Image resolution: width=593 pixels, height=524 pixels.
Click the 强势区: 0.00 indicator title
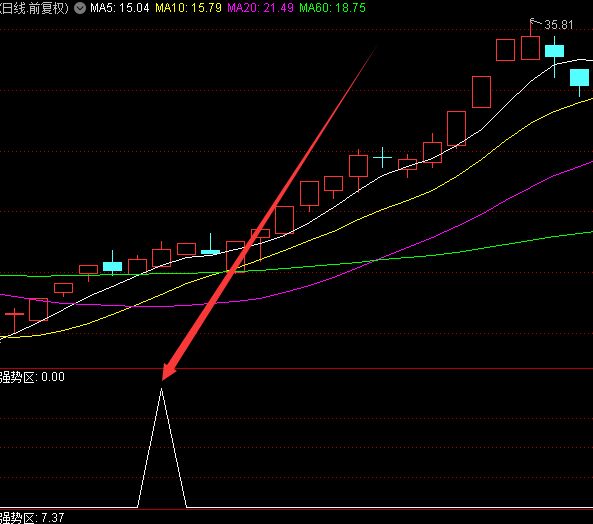(x=32, y=377)
